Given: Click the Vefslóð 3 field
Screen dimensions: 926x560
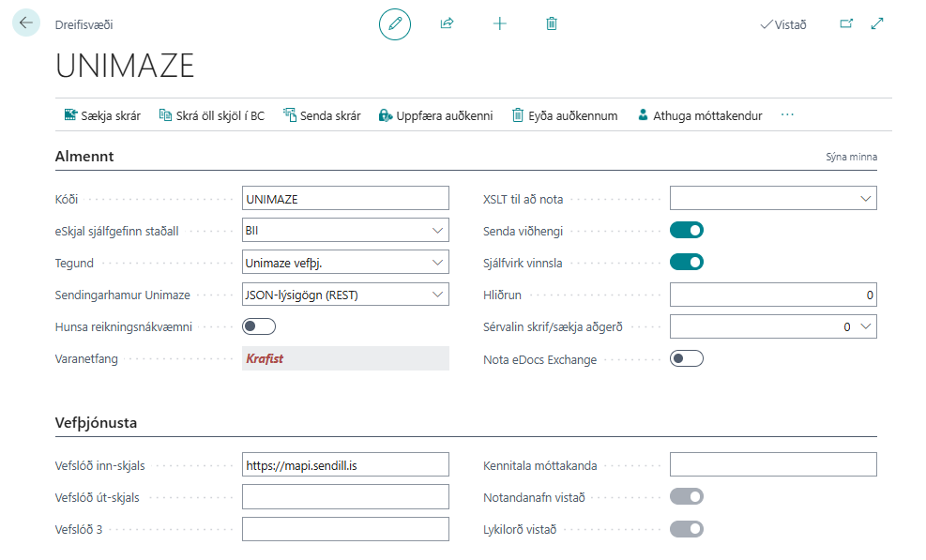Looking at the screenshot, I should (x=345, y=529).
